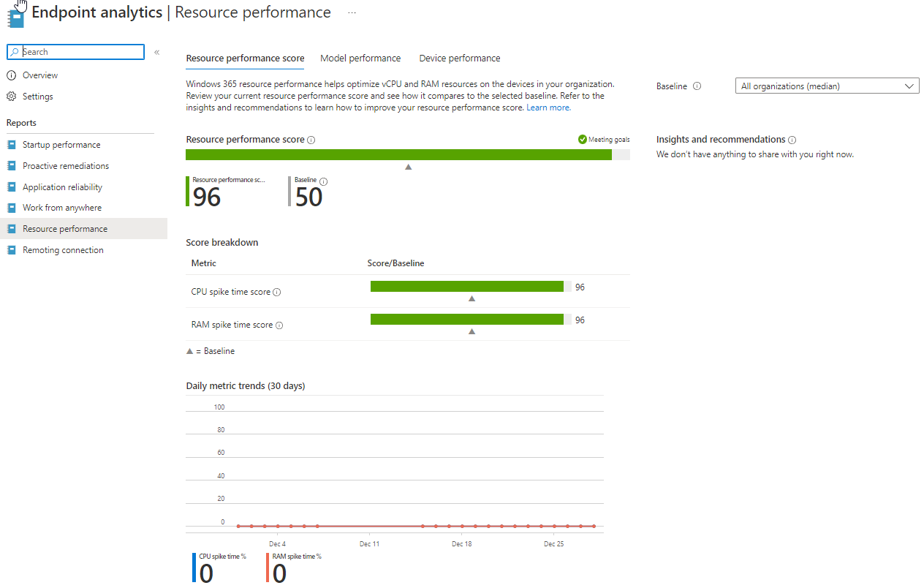The image size is (924, 588).
Task: Collapse the sidebar with double chevron
Action: (156, 52)
